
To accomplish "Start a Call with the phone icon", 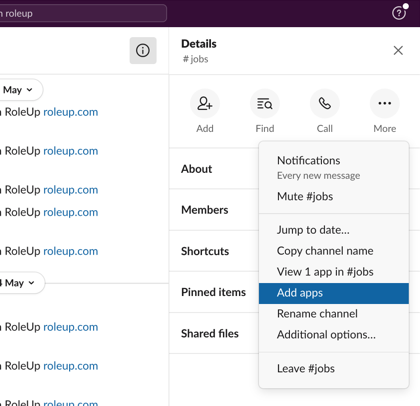I will point(325,104).
